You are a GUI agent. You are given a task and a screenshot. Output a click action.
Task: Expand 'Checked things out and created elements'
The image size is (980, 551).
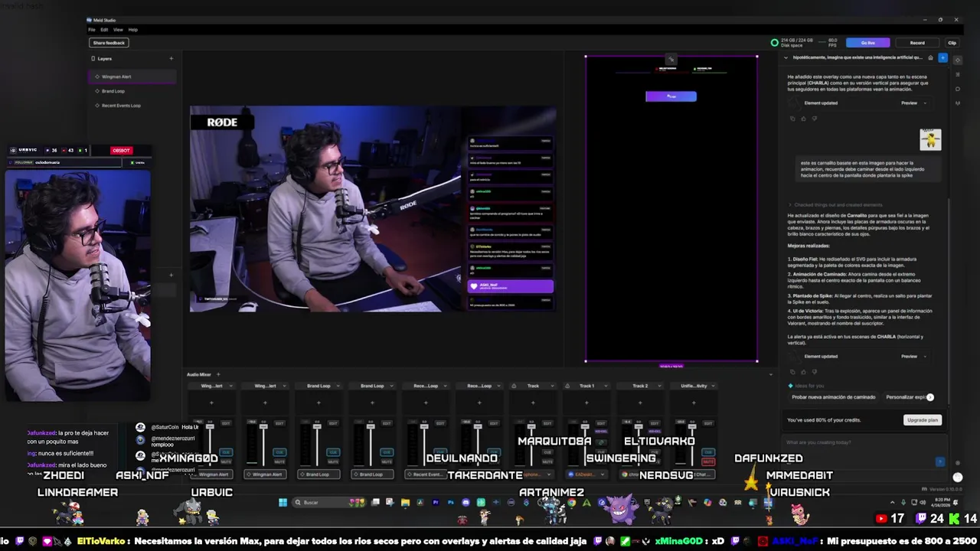tap(834, 204)
